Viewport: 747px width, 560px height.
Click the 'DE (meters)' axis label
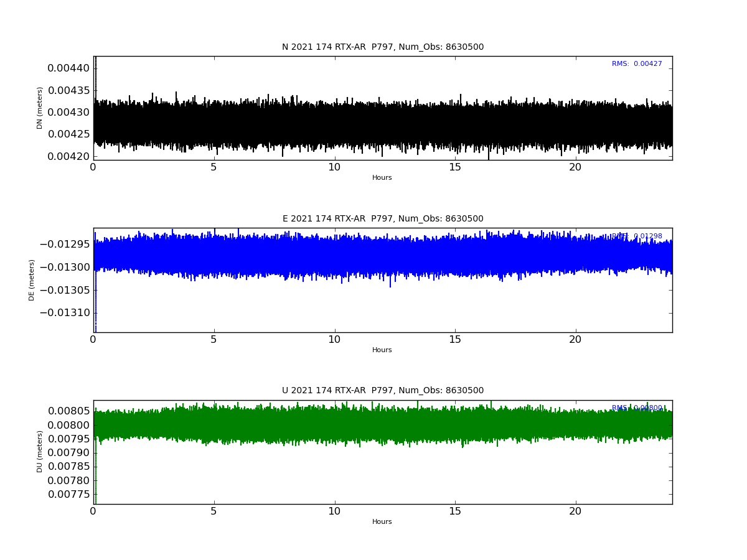pos(32,280)
